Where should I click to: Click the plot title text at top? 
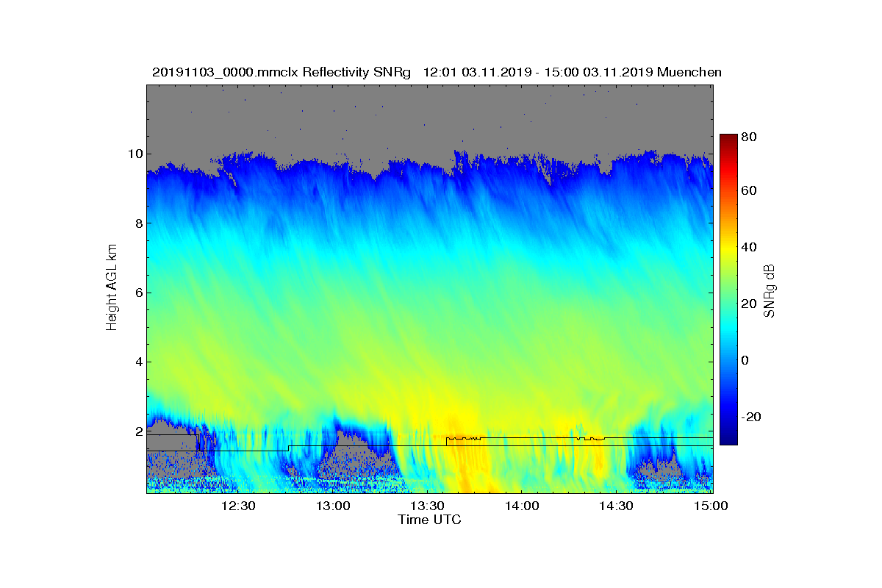(x=437, y=72)
